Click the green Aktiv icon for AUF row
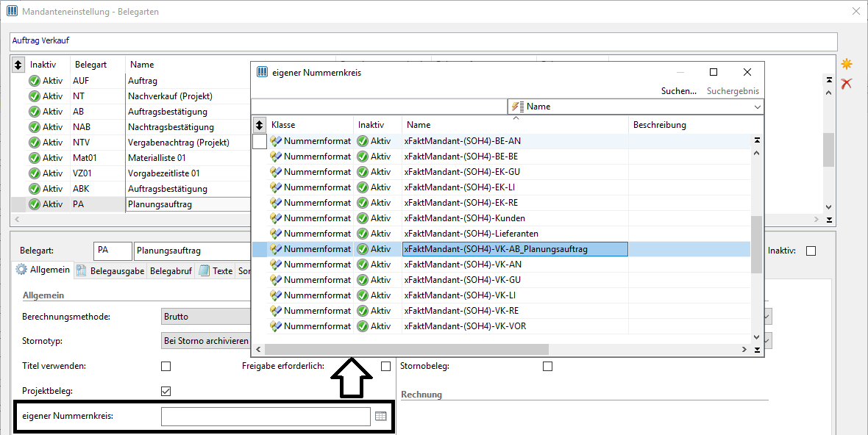 click(35, 81)
